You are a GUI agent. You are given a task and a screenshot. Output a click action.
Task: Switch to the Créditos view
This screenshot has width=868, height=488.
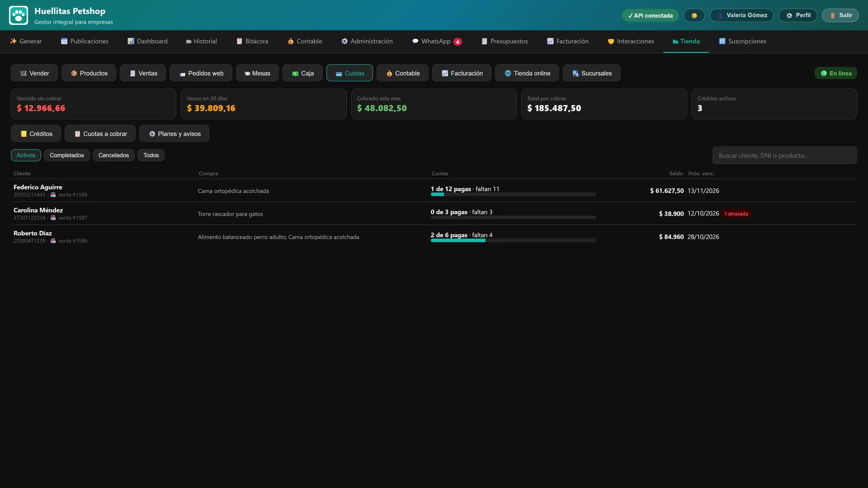coord(36,134)
